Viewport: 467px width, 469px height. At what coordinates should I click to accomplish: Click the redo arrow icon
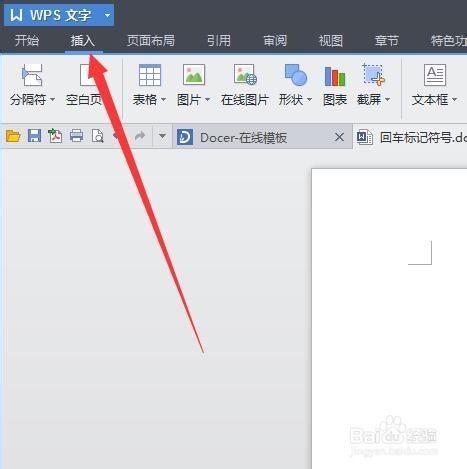tap(140, 136)
